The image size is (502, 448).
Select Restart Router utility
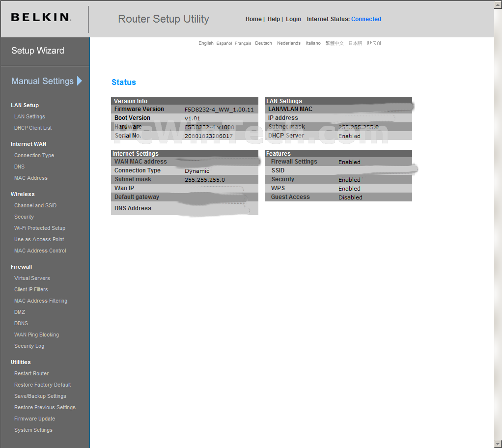(x=31, y=373)
